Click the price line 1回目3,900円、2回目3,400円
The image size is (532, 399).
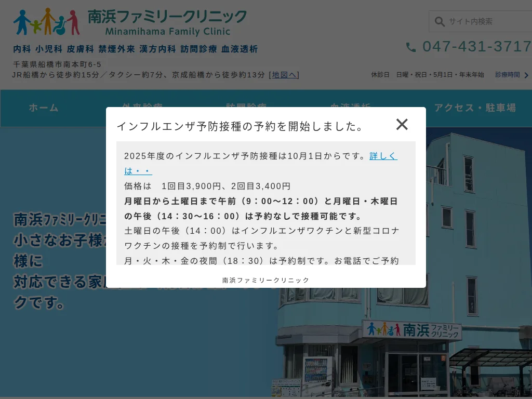[x=226, y=186]
